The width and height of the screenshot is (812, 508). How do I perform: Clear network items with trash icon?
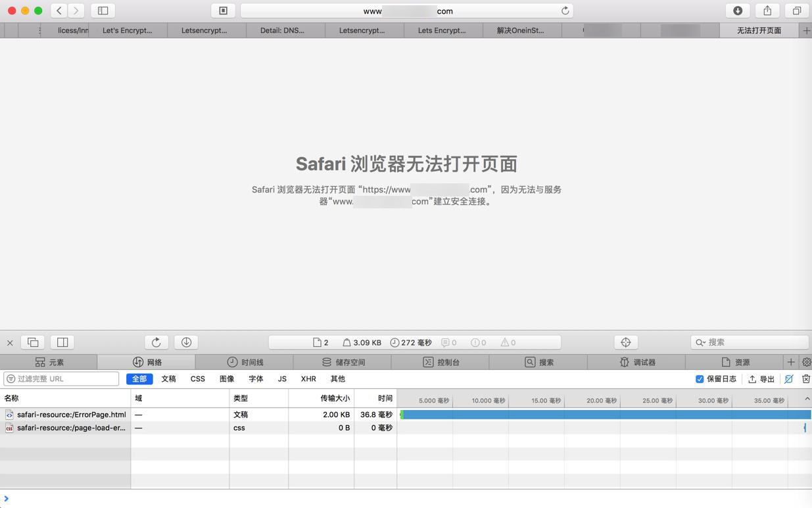click(805, 379)
